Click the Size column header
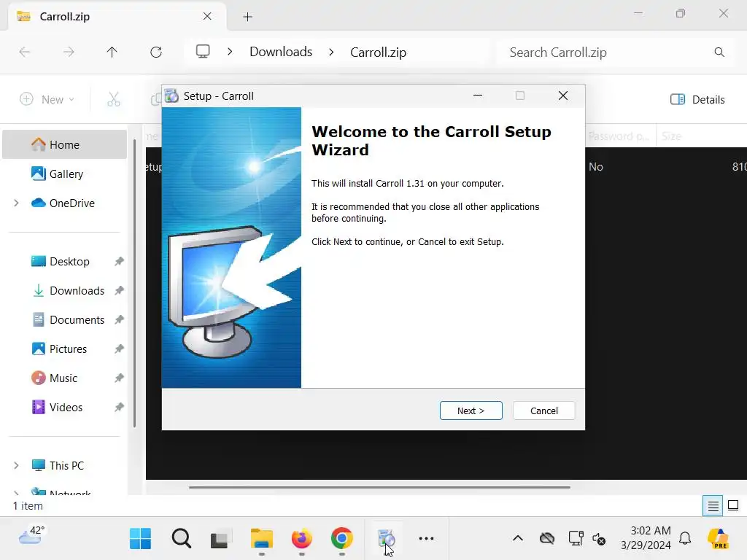The image size is (747, 560). click(x=672, y=136)
